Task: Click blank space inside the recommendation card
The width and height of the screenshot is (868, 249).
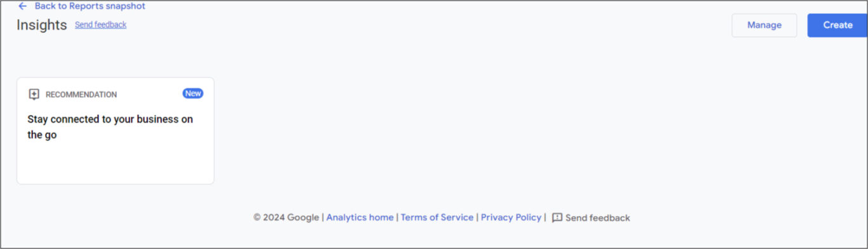Action: coord(115,163)
